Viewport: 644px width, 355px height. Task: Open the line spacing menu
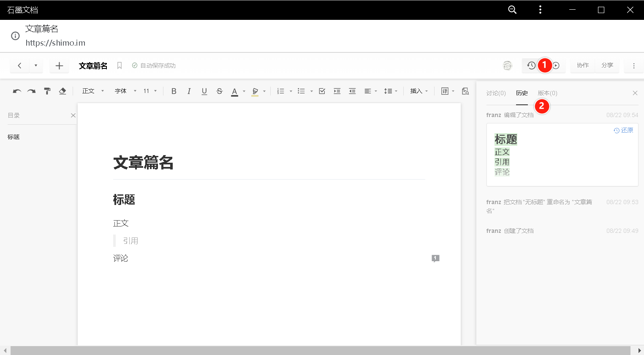pyautogui.click(x=391, y=91)
